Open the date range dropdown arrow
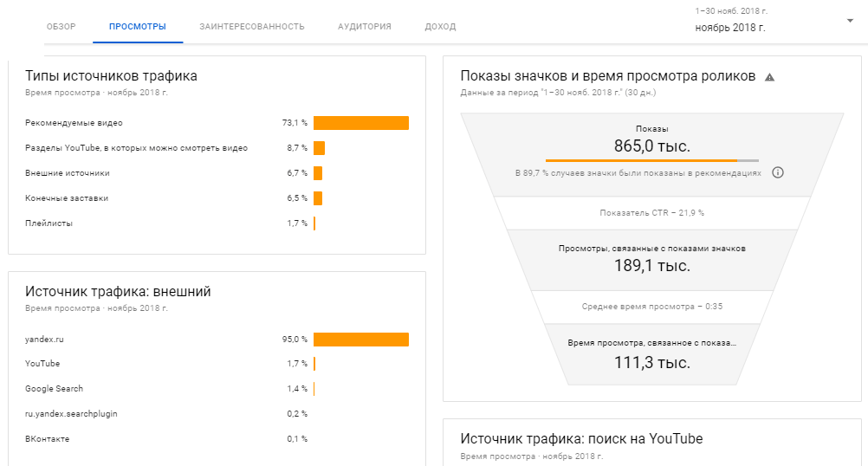The image size is (868, 466). click(850, 21)
